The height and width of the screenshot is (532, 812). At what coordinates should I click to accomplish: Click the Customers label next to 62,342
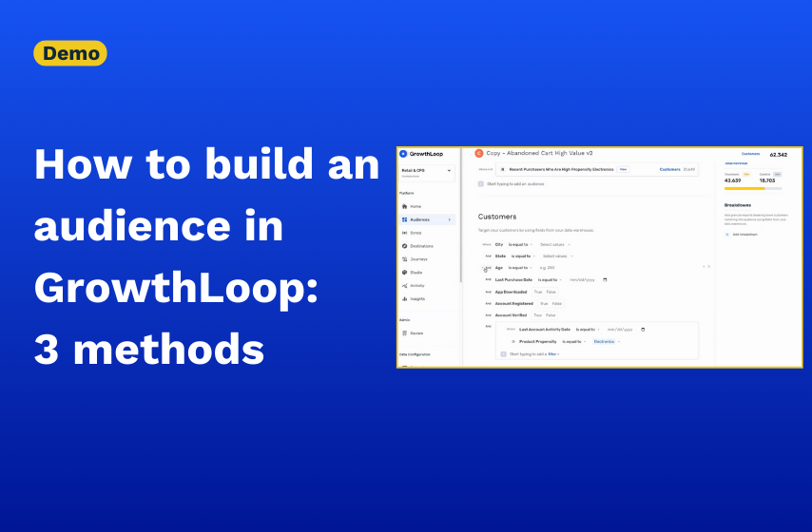coord(750,154)
